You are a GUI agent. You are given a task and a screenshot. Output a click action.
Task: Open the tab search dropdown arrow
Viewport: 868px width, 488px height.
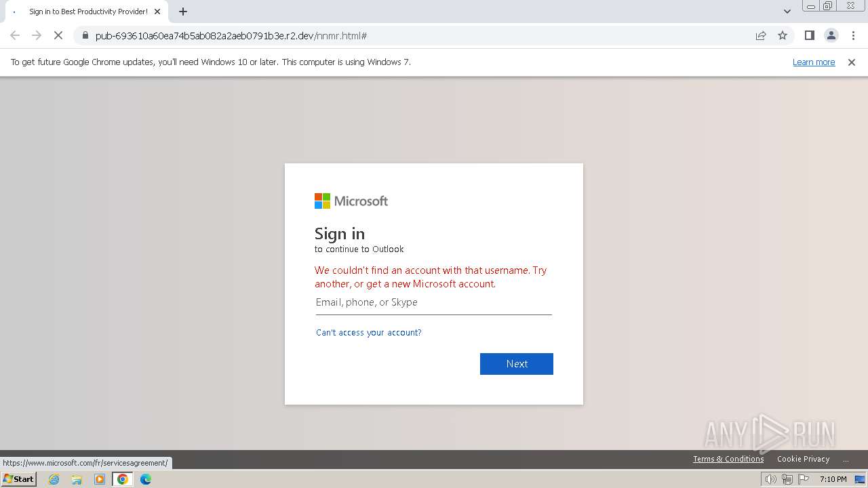click(x=787, y=12)
